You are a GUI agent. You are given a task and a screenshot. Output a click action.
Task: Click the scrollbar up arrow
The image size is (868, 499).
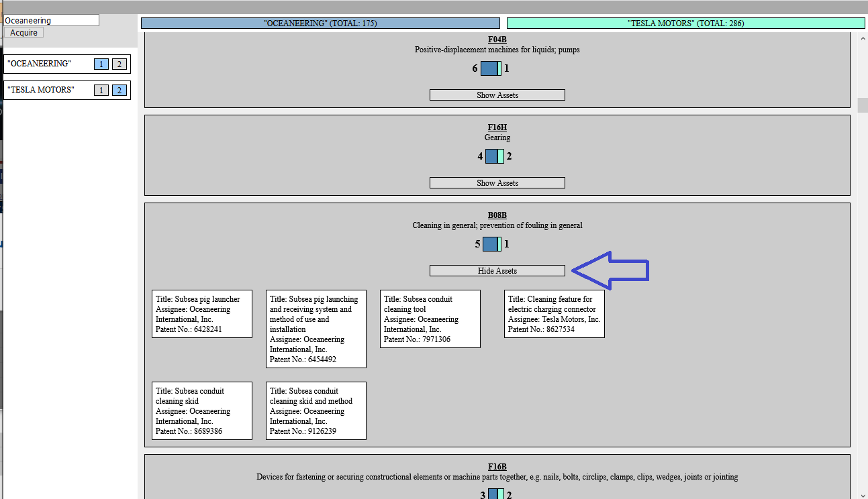pos(863,38)
